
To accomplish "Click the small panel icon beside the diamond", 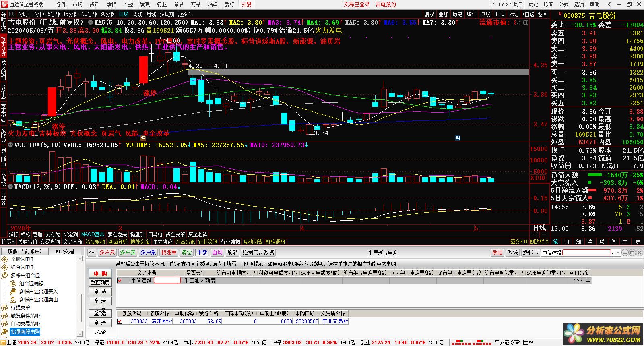I will [525, 23].
